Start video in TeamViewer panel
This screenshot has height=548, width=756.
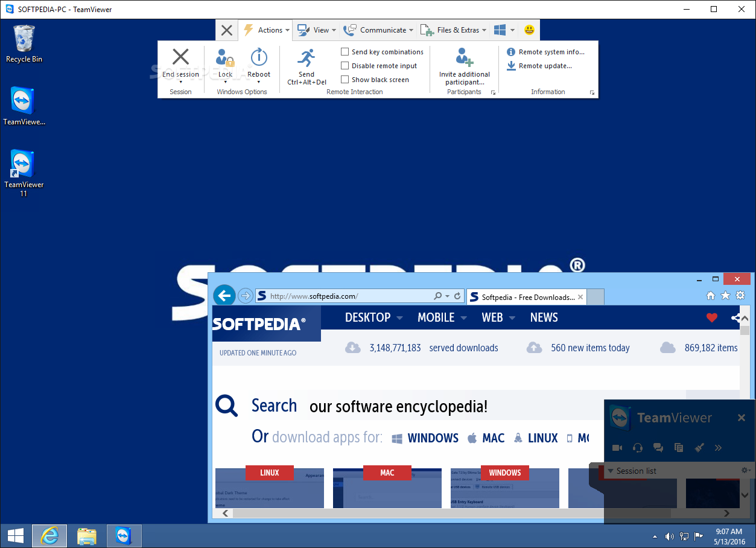(617, 448)
